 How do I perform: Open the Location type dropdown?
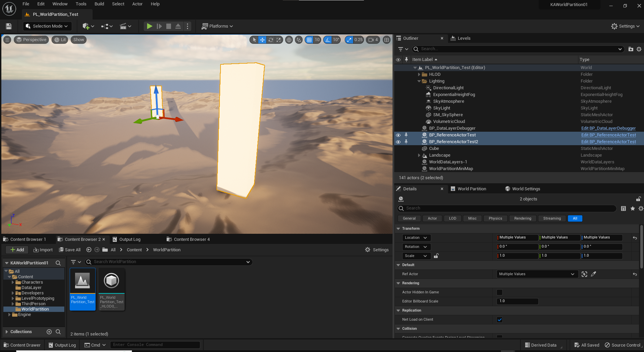click(x=416, y=238)
